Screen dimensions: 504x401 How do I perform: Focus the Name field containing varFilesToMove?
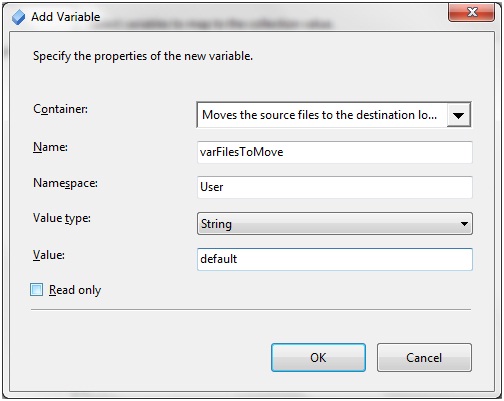(335, 152)
